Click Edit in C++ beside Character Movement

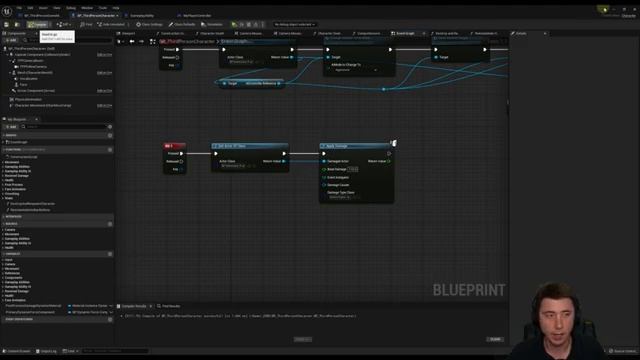coord(104,106)
